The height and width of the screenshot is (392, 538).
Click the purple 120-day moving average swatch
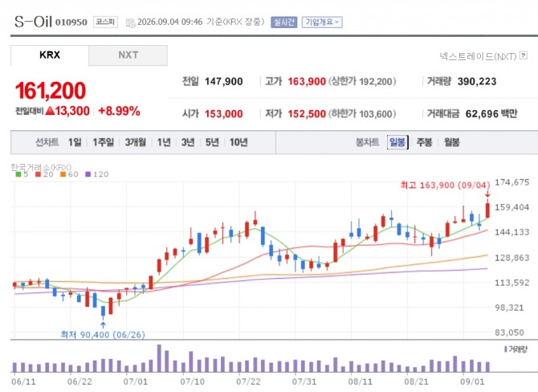88,174
